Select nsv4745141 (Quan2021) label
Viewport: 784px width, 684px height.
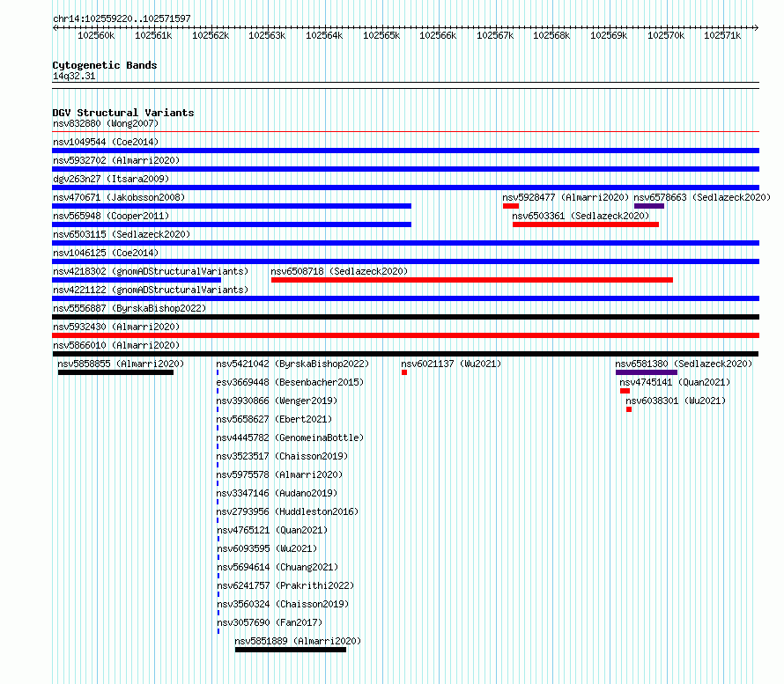[675, 382]
